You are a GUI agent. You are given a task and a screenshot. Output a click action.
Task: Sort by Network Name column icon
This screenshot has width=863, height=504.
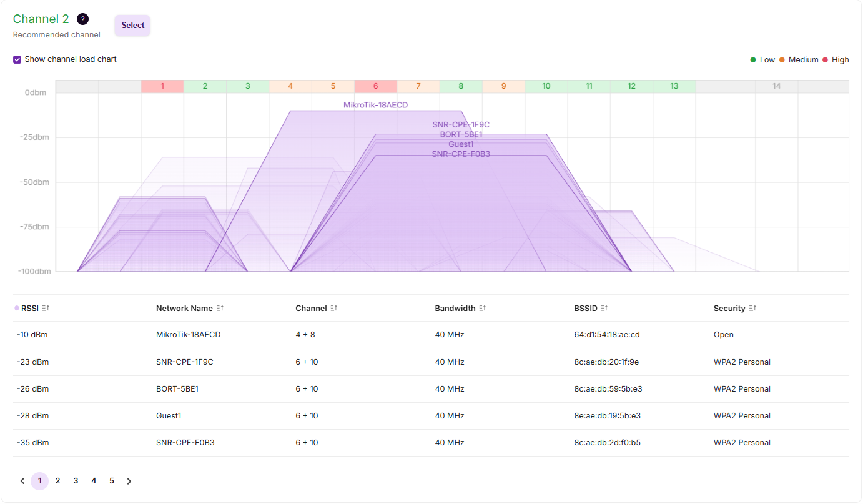220,309
